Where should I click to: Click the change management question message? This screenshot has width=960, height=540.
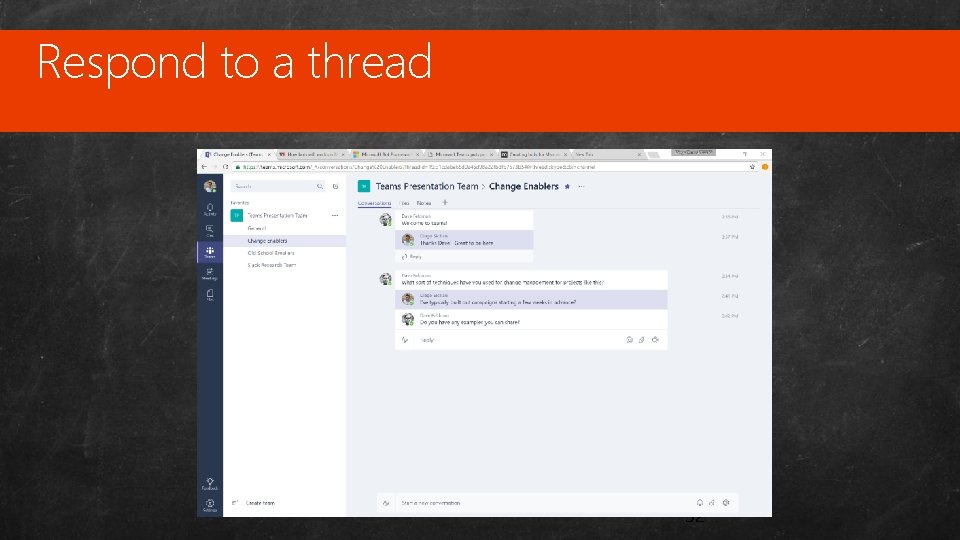[x=502, y=283]
